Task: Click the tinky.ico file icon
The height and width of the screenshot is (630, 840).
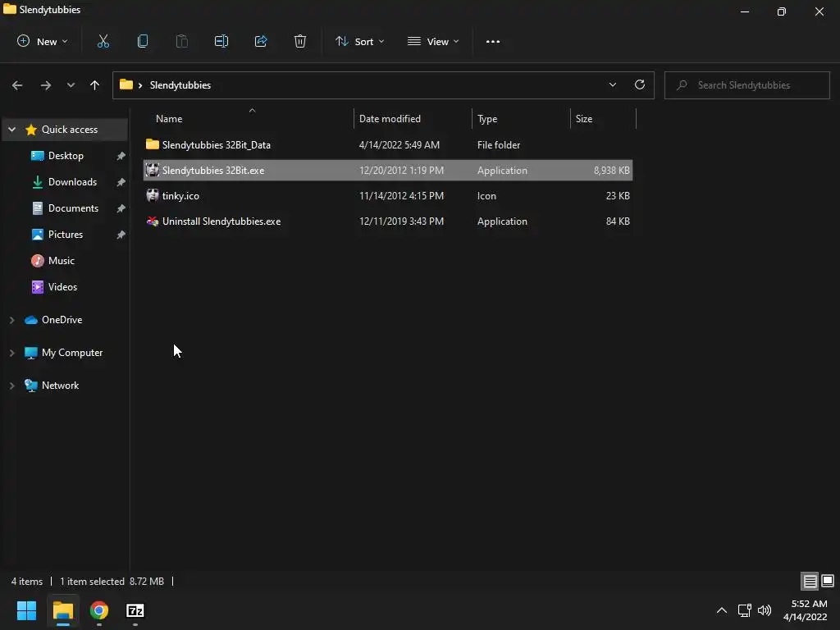Action: click(x=153, y=195)
